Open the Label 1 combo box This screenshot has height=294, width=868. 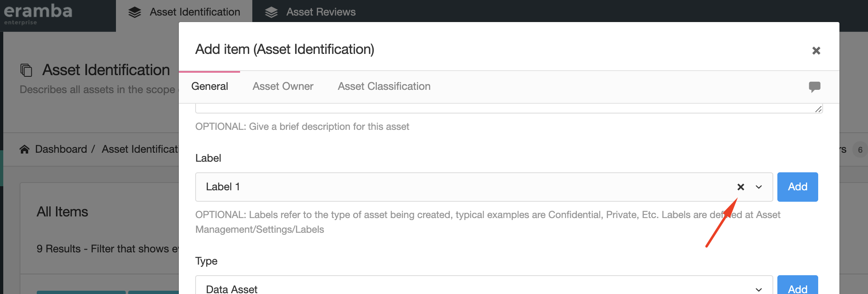tap(484, 187)
